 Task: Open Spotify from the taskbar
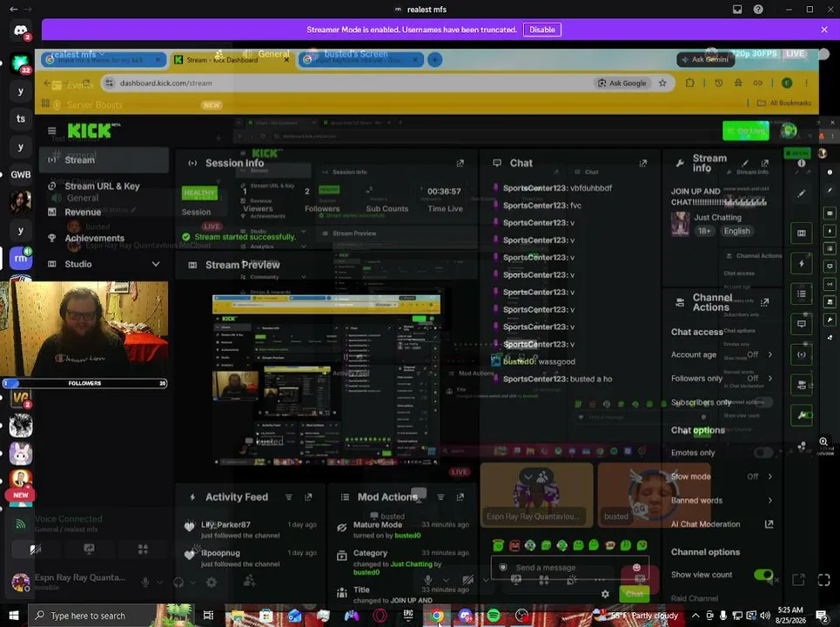pyautogui.click(x=494, y=615)
